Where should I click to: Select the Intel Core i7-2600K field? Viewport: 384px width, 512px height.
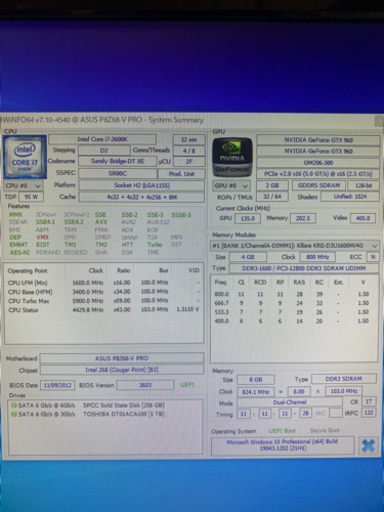pyautogui.click(x=103, y=139)
